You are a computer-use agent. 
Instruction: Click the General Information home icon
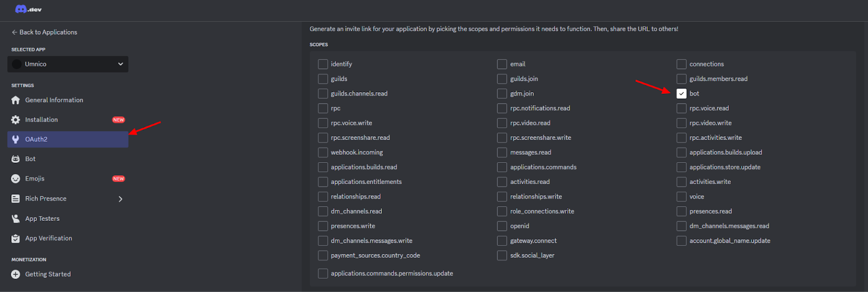[x=16, y=100]
